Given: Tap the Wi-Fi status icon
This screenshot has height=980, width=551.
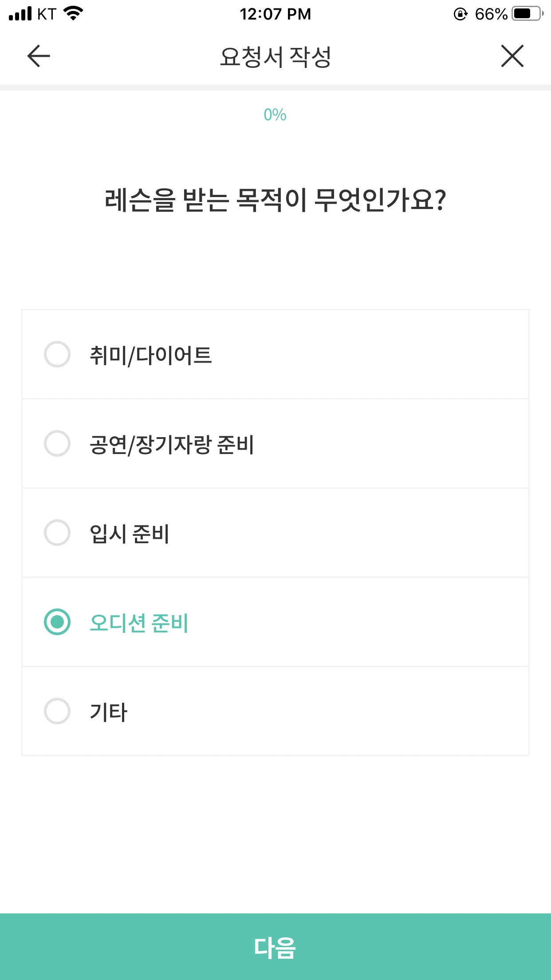Looking at the screenshot, I should (74, 14).
